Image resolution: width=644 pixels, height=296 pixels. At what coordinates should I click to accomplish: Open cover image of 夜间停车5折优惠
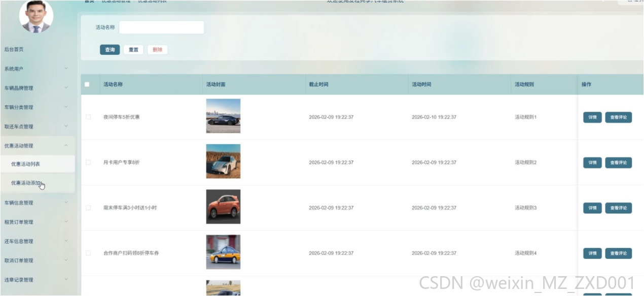[x=223, y=116]
